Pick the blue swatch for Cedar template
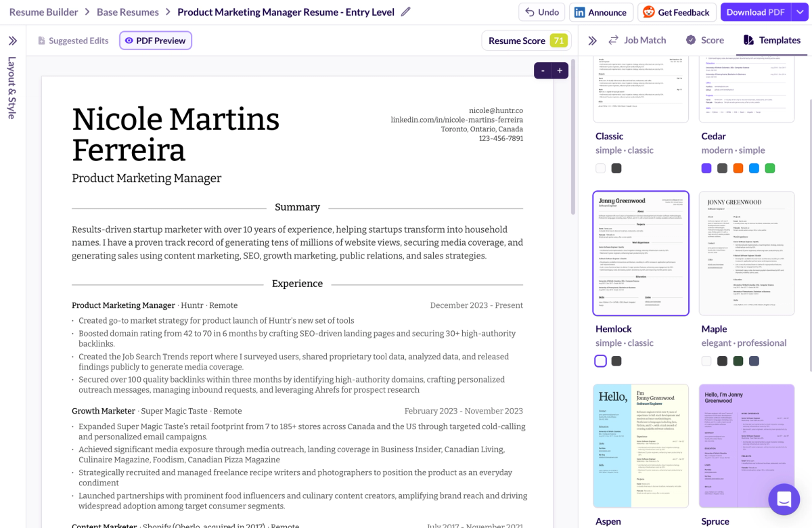Screen dimensions: 812x528 point(754,168)
